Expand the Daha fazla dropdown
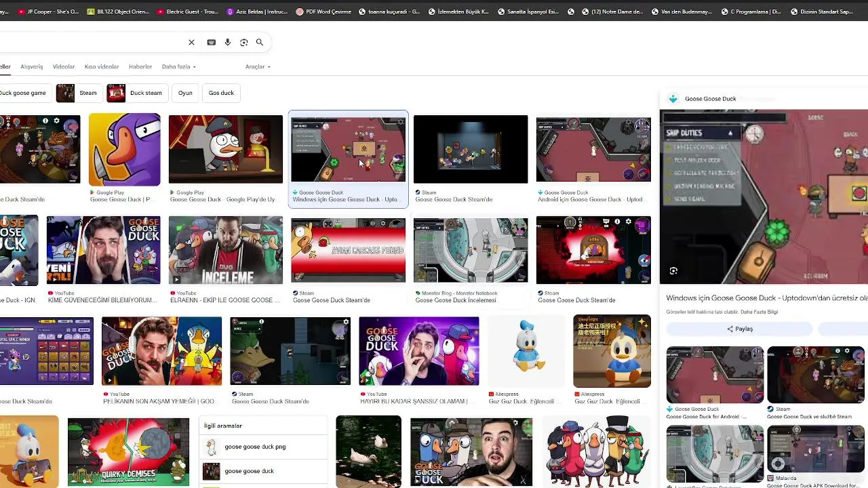The image size is (868, 488). 178,66
